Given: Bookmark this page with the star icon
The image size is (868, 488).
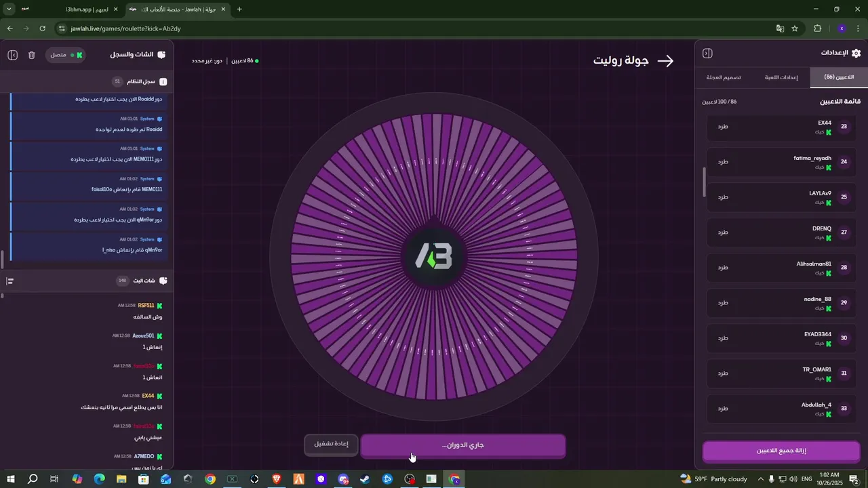Looking at the screenshot, I should [794, 28].
